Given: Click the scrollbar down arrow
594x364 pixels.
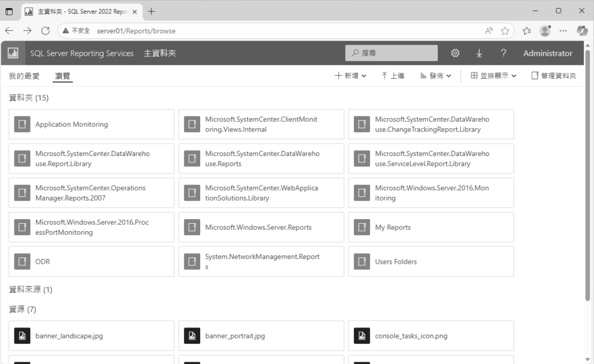Looking at the screenshot, I should pyautogui.click(x=588, y=359).
